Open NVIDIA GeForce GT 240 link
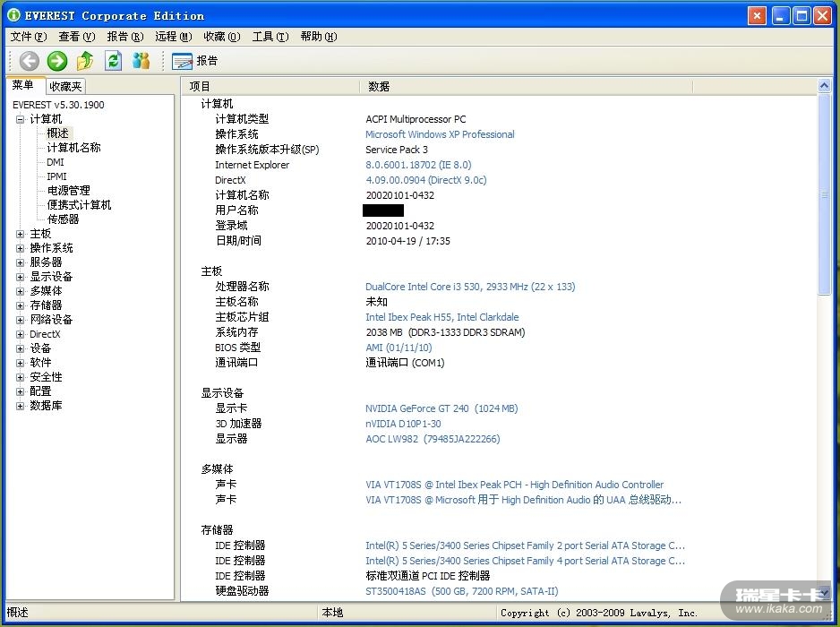Viewport: 840px width, 627px height. pos(441,408)
